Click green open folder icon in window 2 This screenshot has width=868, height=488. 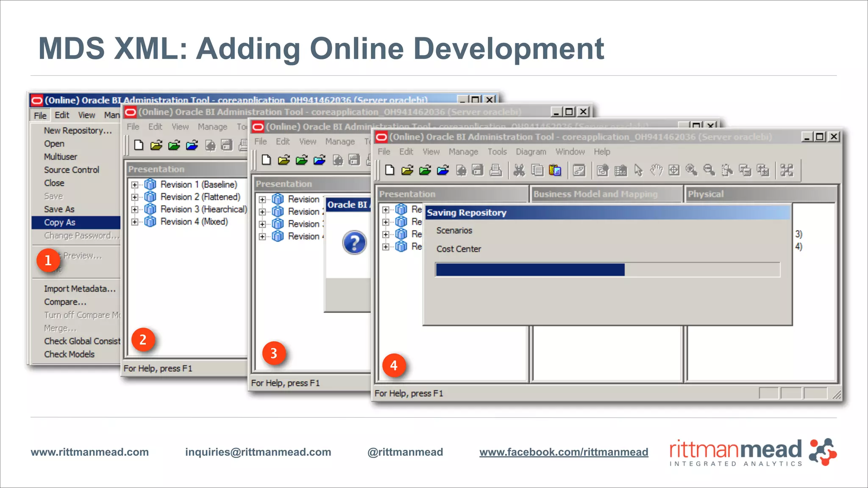click(174, 145)
